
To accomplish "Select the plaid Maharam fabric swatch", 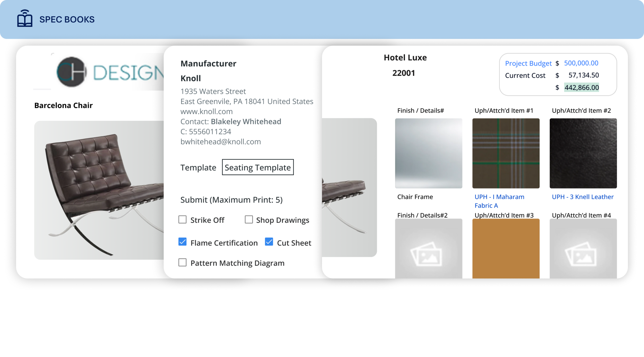I will [506, 153].
